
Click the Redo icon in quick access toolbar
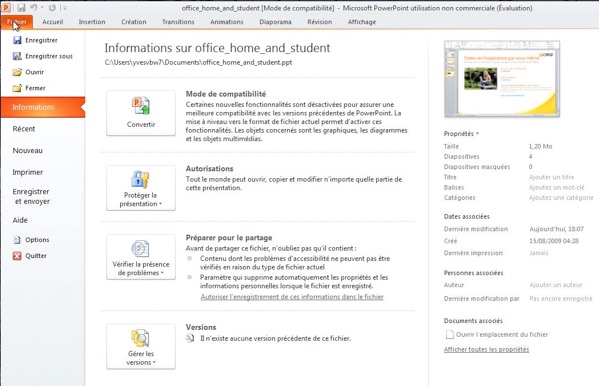pos(52,7)
